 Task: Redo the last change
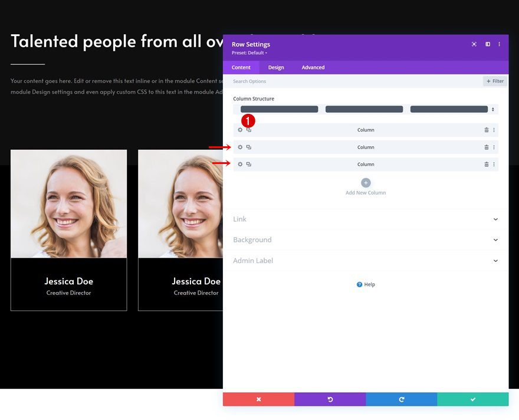pyautogui.click(x=401, y=399)
